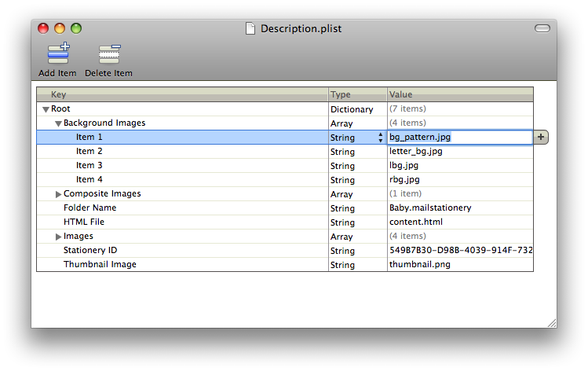
Task: Expand the Composite Images array
Action: coord(58,194)
